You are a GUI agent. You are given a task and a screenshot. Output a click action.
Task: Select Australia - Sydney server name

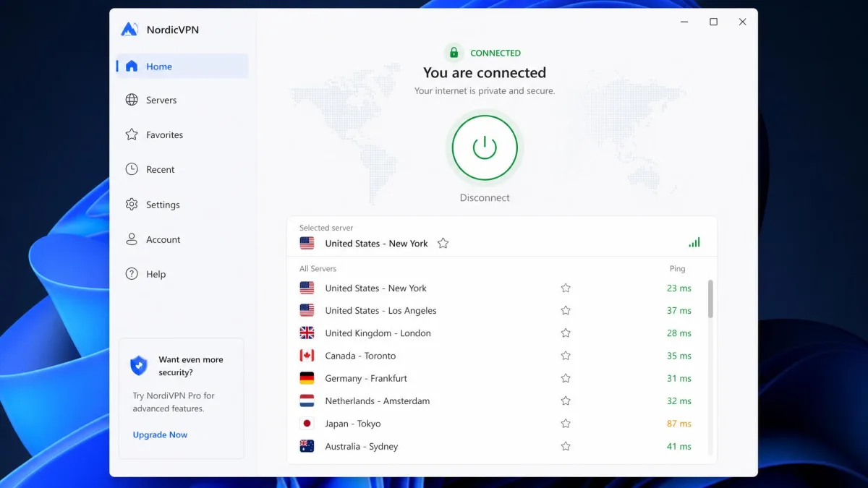(x=361, y=446)
